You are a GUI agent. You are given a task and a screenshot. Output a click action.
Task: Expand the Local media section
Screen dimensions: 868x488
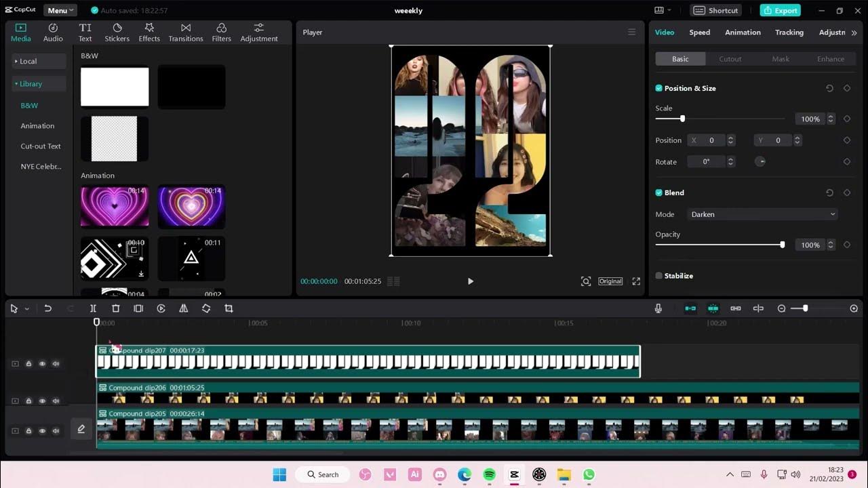tap(39, 61)
